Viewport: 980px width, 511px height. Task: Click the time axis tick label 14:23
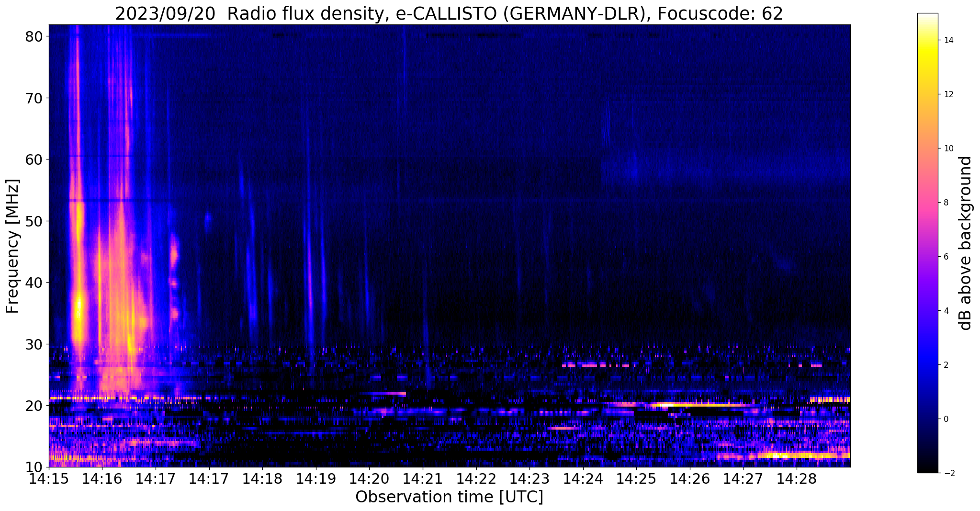pyautogui.click(x=529, y=478)
